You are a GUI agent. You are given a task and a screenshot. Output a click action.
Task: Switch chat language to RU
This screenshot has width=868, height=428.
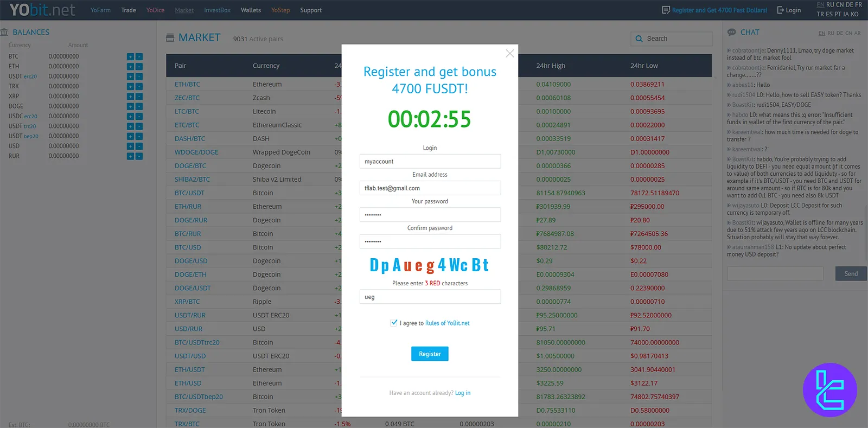tap(831, 33)
